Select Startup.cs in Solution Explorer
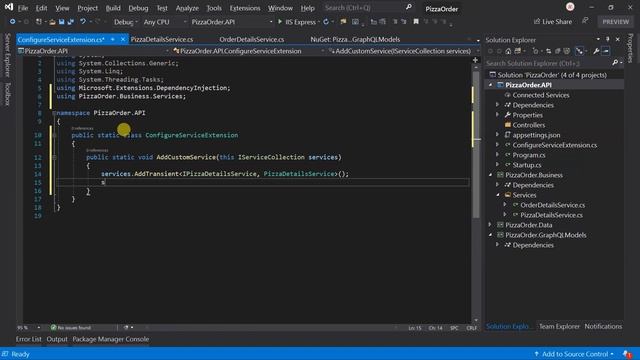 [x=527, y=165]
